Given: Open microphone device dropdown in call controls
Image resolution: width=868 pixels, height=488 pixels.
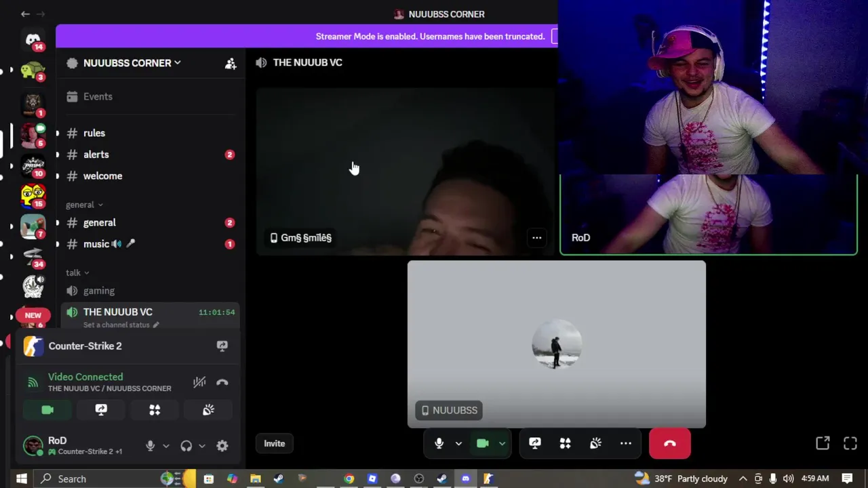Looking at the screenshot, I should (x=458, y=443).
